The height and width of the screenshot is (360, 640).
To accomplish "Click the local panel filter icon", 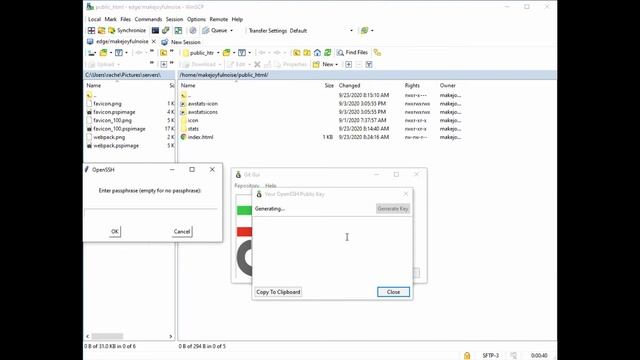I will (119, 53).
